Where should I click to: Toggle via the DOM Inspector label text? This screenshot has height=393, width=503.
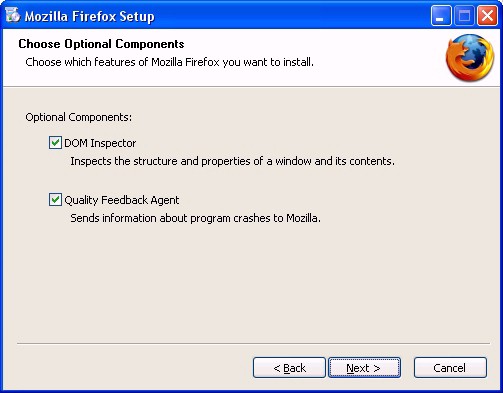click(x=100, y=143)
